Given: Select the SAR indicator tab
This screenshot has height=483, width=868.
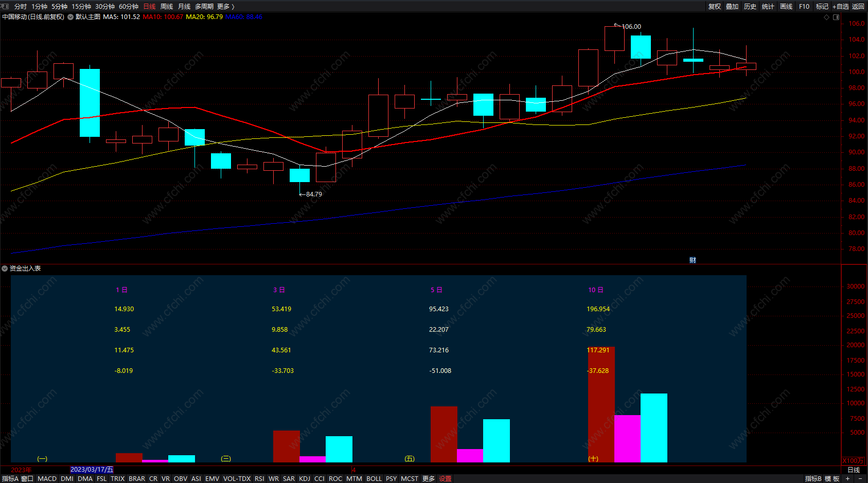Looking at the screenshot, I should tap(289, 479).
